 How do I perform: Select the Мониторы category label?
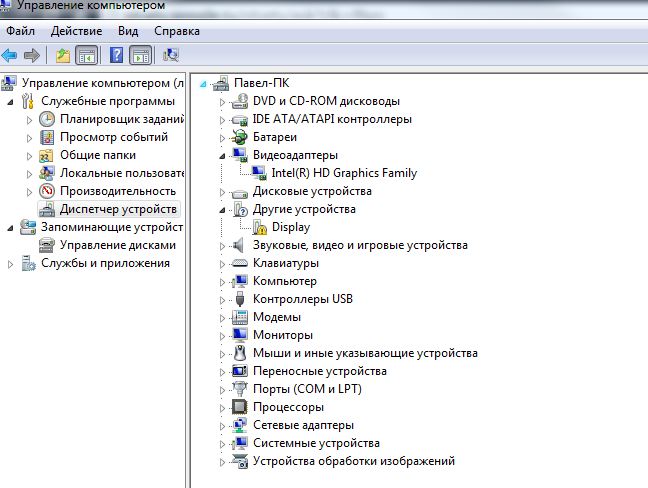coord(283,335)
